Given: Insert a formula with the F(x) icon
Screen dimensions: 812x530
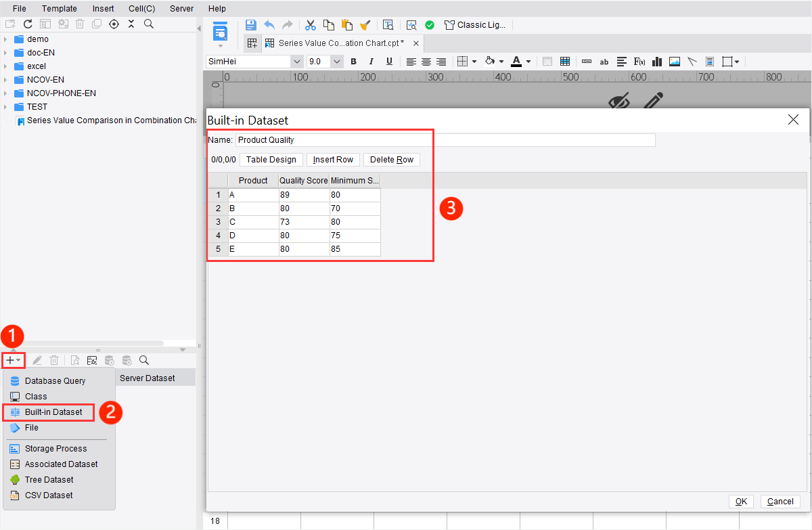Looking at the screenshot, I should coord(639,62).
